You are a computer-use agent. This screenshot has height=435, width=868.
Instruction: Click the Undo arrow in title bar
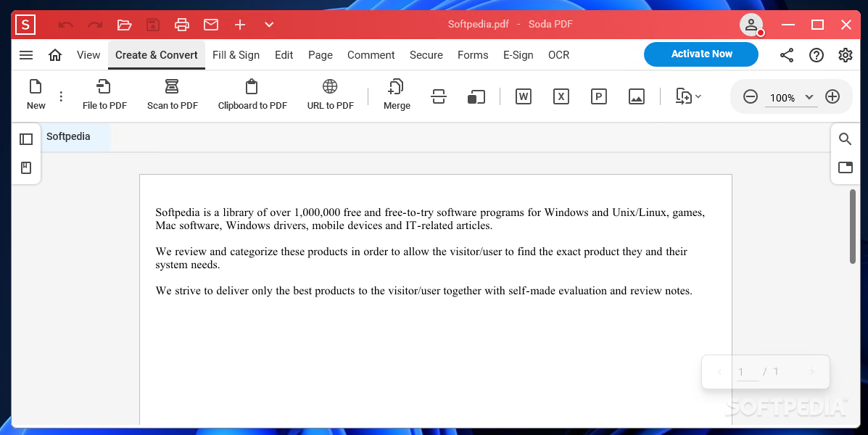66,25
